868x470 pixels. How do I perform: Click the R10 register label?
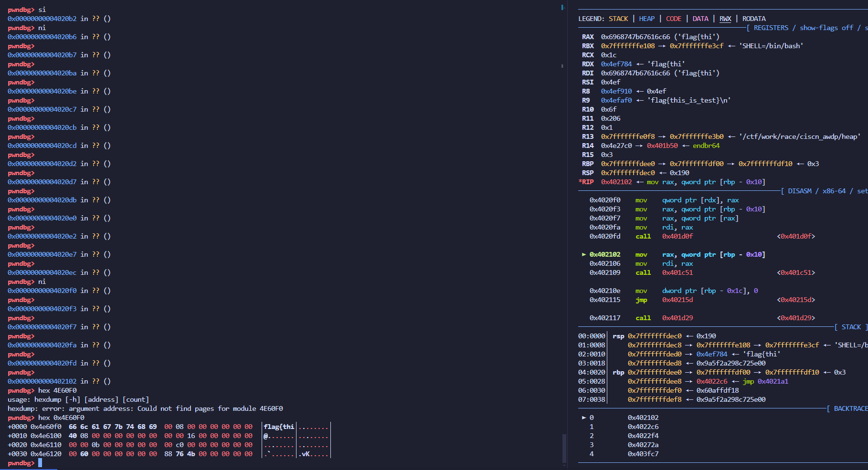tap(588, 109)
